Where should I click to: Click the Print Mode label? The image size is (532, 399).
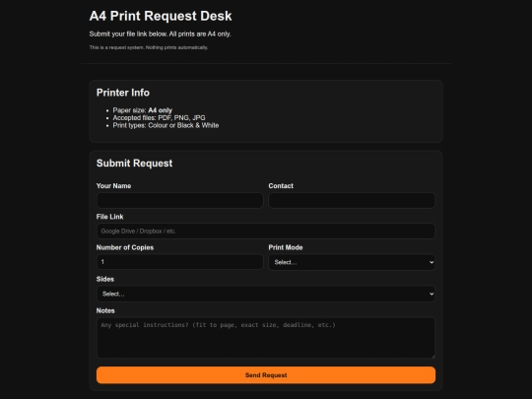[286, 247]
